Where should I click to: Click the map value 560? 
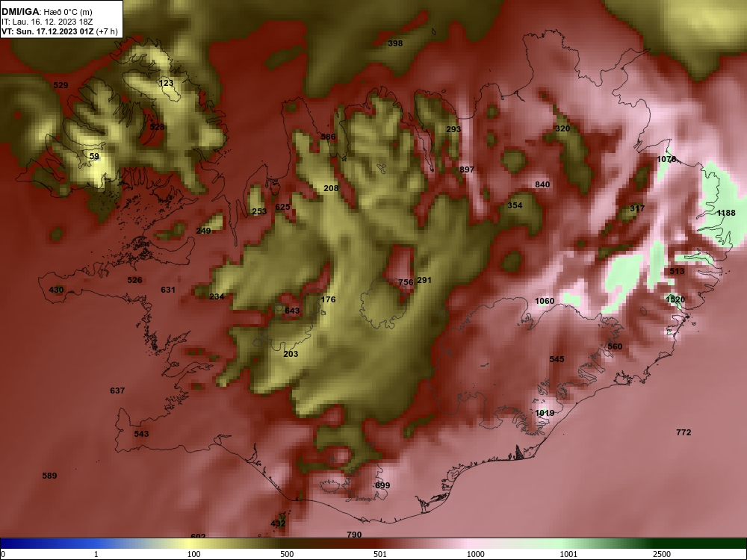(x=615, y=346)
